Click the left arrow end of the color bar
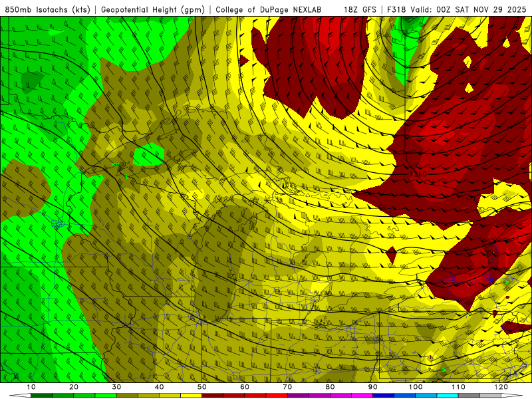 tap(20, 396)
